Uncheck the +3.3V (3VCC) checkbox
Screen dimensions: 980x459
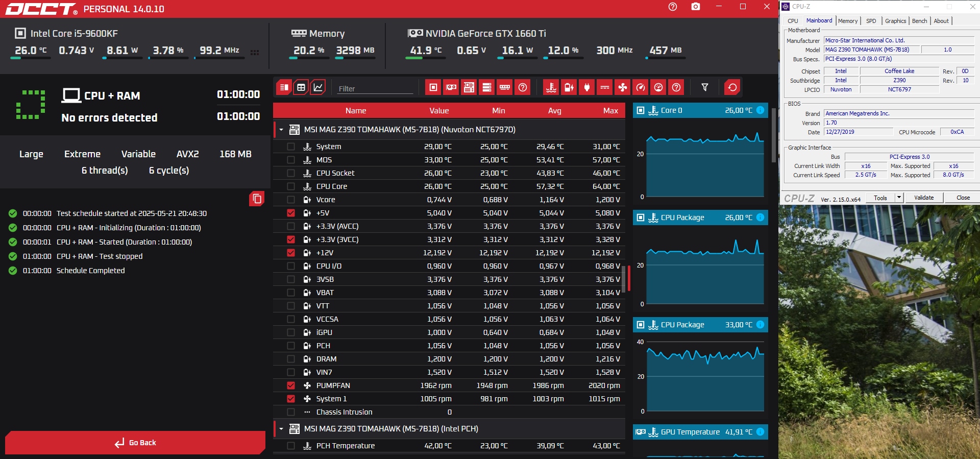[291, 239]
